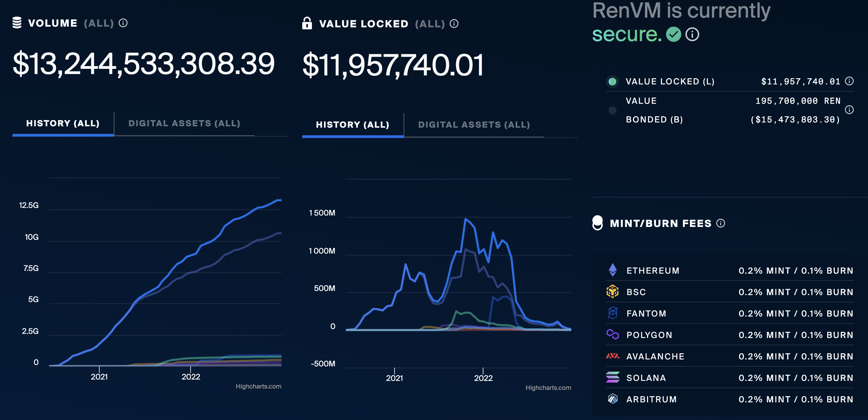Screen dimensions: 868x420
Task: Click Arbitrum's '0.2% MINT / 0.1% BURN' value
Action: (796, 399)
